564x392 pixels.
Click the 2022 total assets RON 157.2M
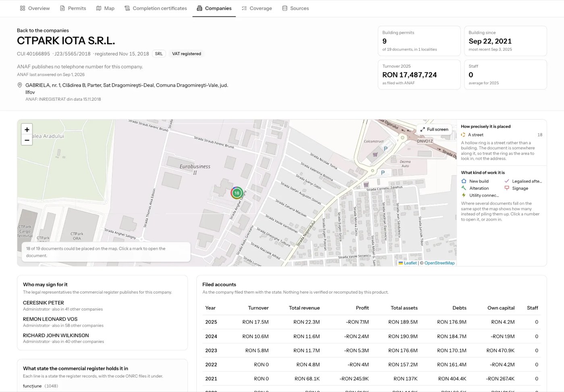(403, 365)
